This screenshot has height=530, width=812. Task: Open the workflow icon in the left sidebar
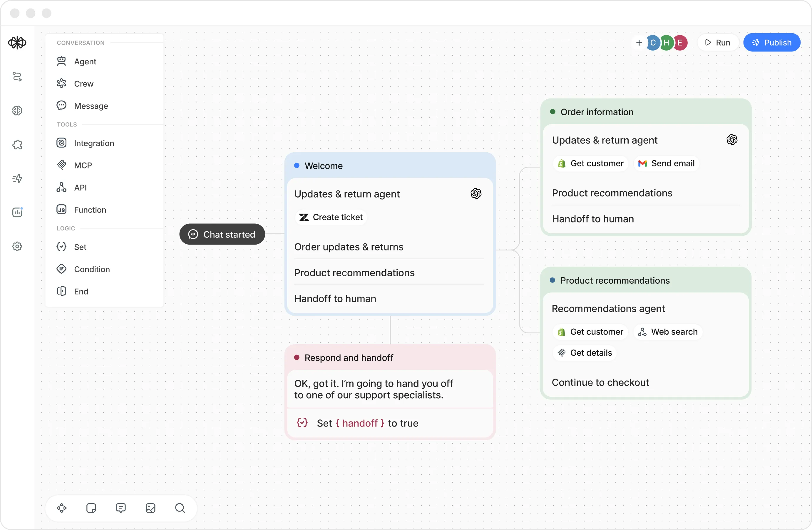point(17,77)
